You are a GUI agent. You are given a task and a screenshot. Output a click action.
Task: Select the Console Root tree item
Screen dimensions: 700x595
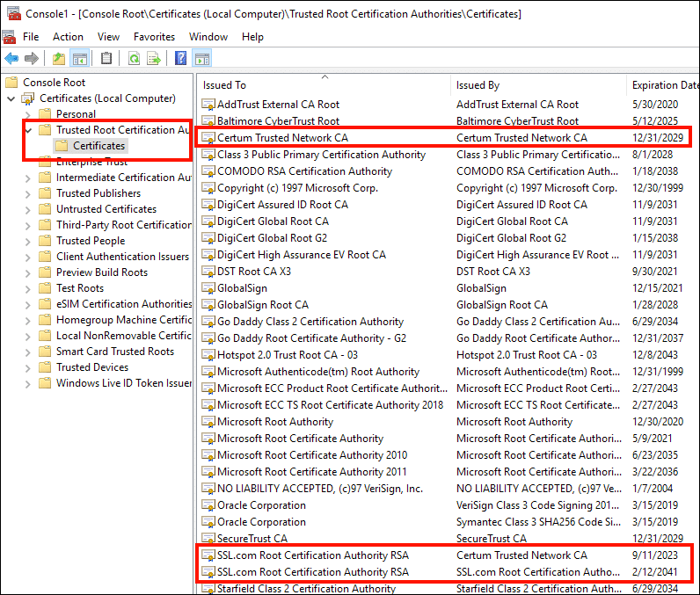point(54,83)
